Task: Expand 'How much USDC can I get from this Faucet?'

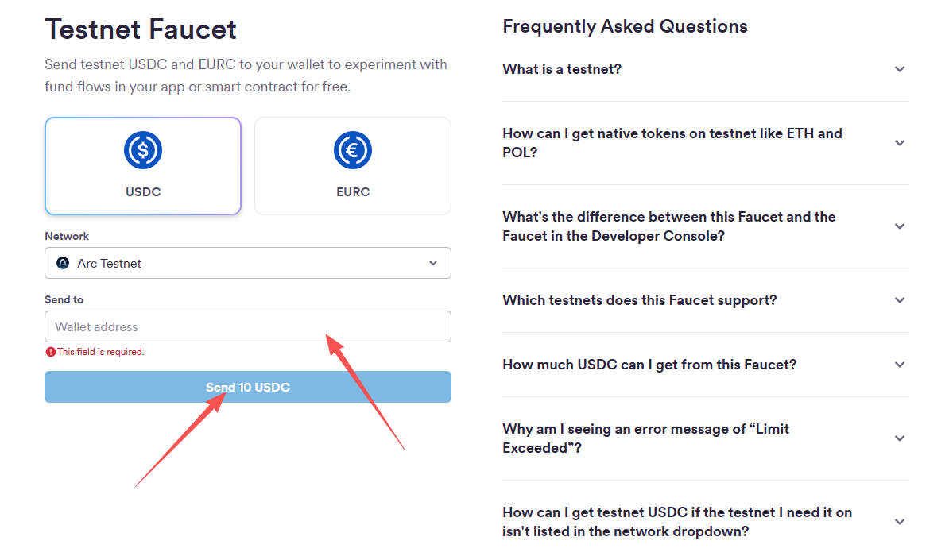Action: pos(899,365)
